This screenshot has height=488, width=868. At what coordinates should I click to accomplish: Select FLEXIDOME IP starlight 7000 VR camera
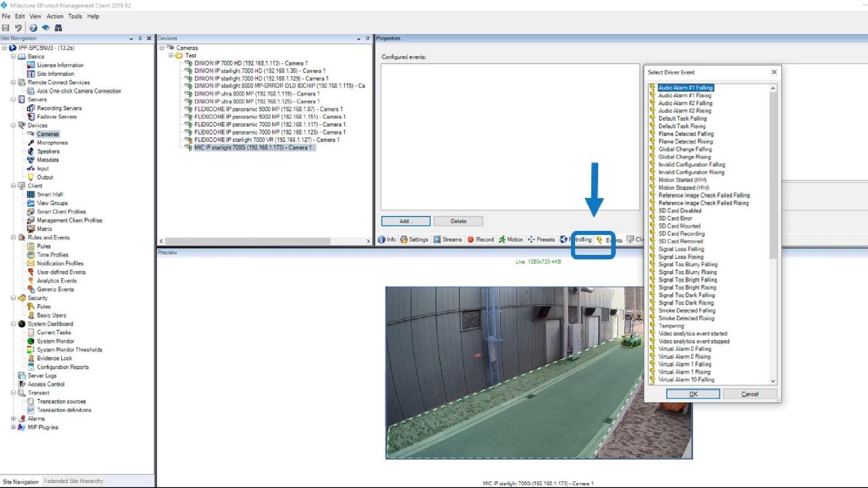tap(267, 140)
